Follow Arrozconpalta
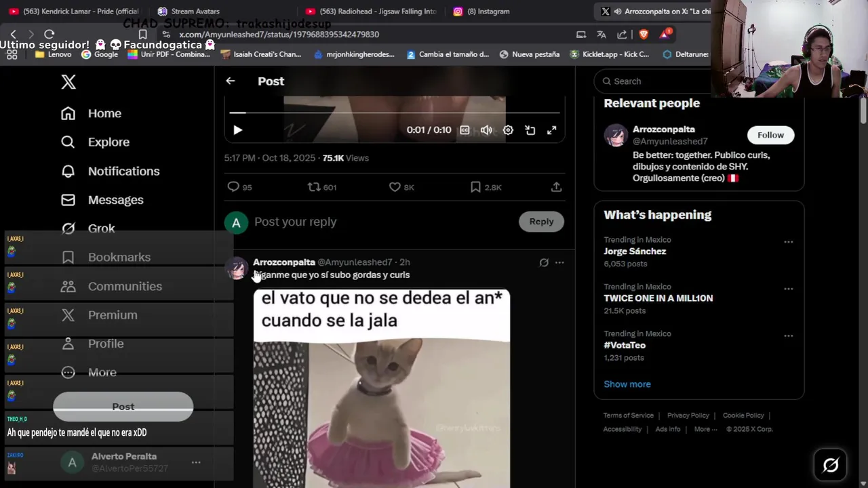The width and height of the screenshot is (868, 488). tap(770, 135)
